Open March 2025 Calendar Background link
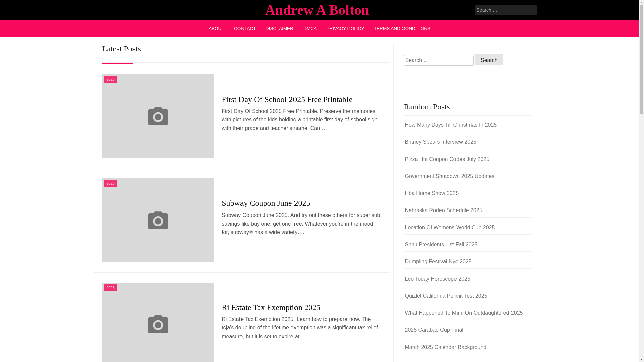644x362 pixels. click(445, 347)
